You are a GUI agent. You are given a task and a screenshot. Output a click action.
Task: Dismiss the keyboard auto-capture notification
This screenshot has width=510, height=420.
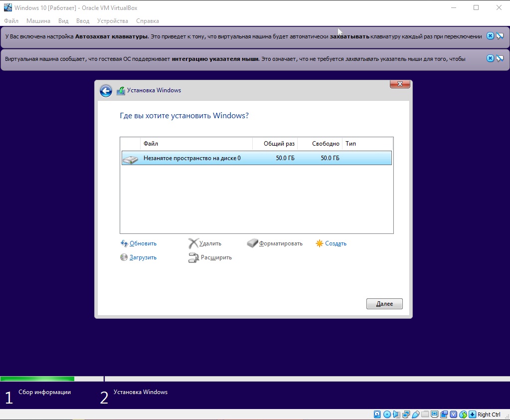coord(490,36)
